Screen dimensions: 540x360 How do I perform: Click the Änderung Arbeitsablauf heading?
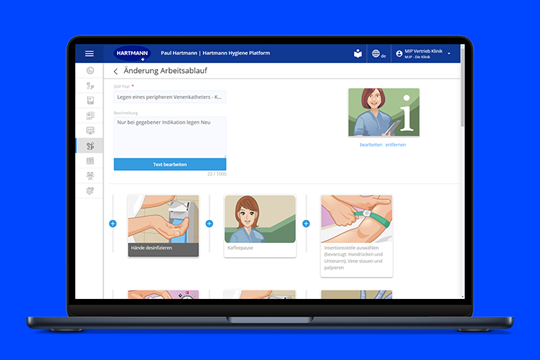click(x=165, y=71)
